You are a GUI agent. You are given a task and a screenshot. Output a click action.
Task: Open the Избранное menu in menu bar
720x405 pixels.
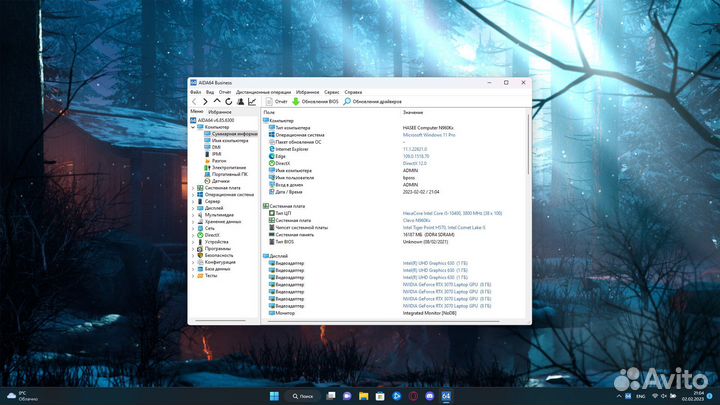[307, 92]
